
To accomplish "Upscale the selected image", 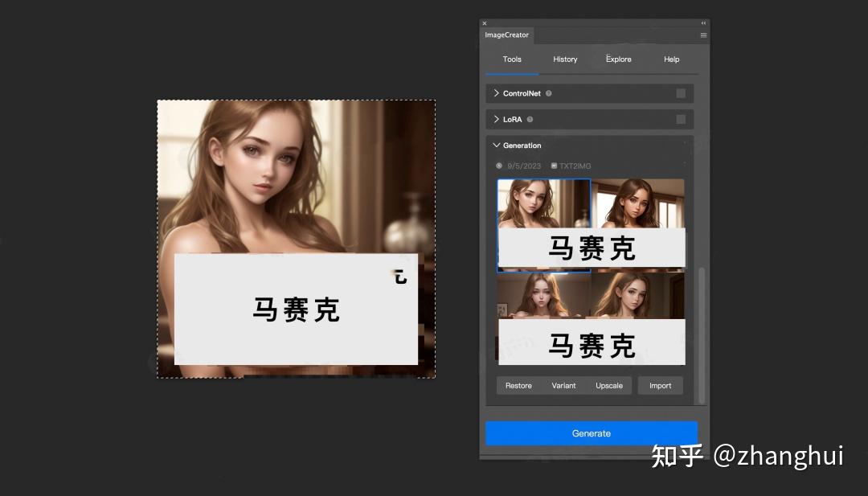I will click(x=609, y=385).
